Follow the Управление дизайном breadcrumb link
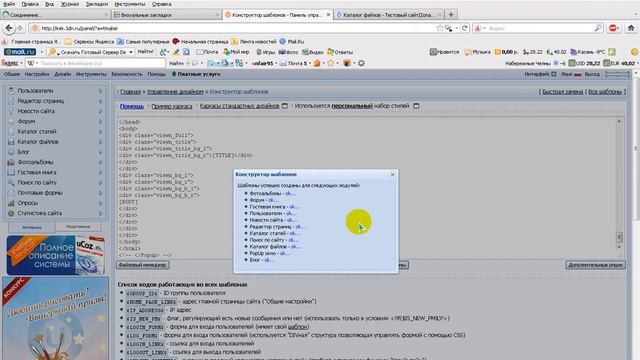Screen dimensions: 640x360 coord(175,91)
